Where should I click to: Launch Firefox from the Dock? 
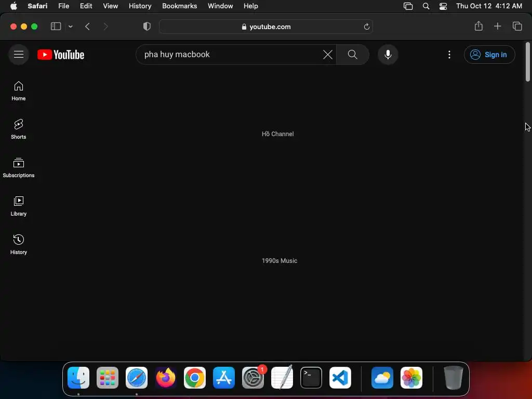pyautogui.click(x=166, y=378)
